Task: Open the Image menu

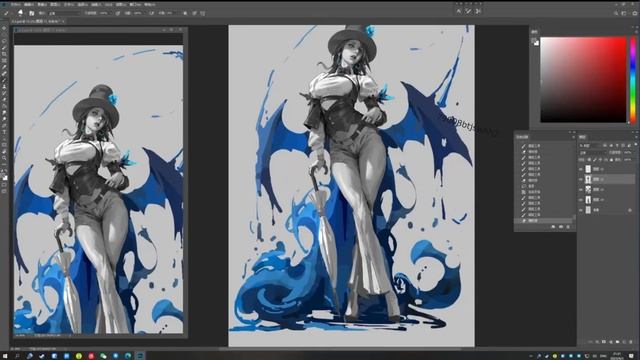Action: point(42,4)
